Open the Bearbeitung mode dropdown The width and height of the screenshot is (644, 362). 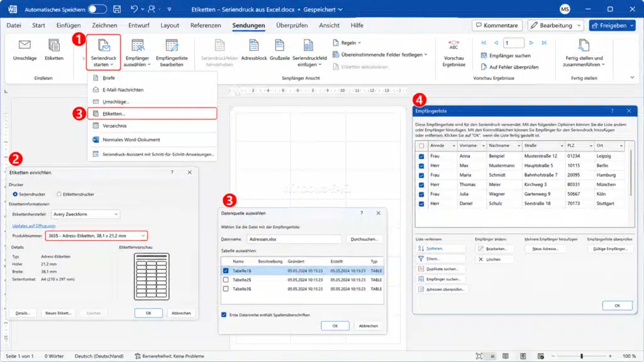tap(556, 25)
